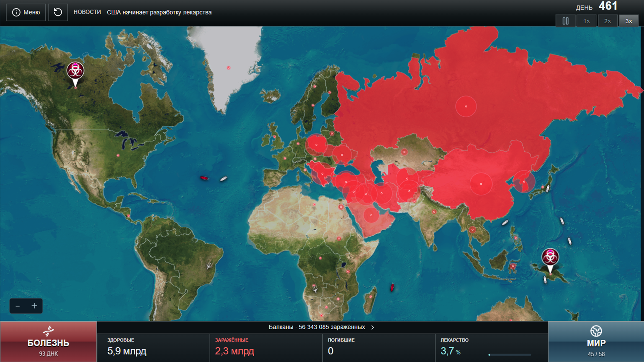Click the ЛЕКАРСТВО 3,7 % value
Screen dimensions: 644x362
(x=450, y=351)
